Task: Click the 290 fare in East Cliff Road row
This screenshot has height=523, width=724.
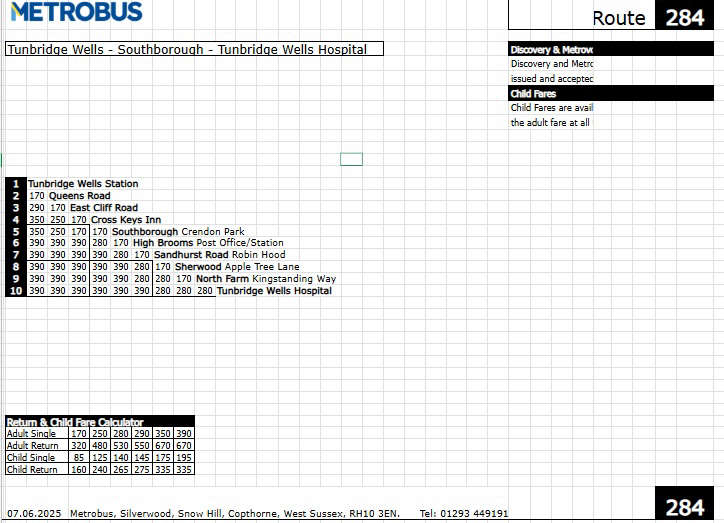Action: tap(36, 208)
